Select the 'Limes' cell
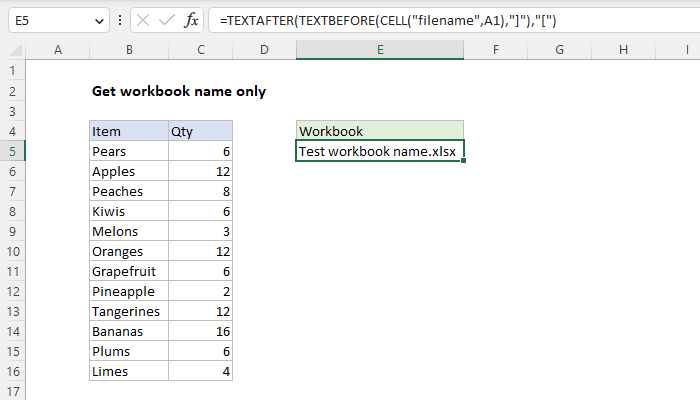Screen dimensions: 700x400 129,371
